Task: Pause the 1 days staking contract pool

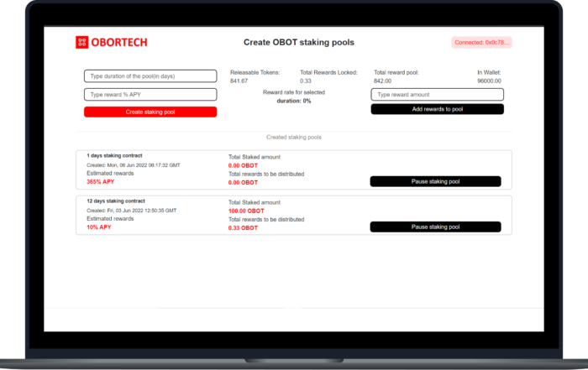Action: [x=435, y=181]
